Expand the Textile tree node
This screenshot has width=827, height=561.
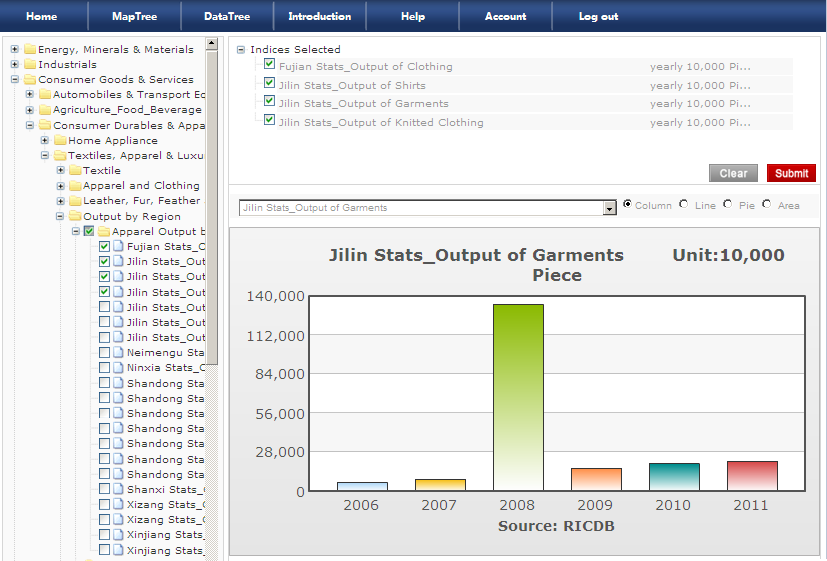[60, 170]
